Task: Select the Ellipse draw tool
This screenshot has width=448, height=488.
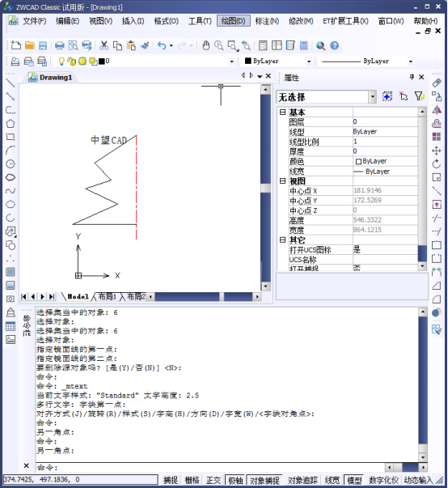Action: (x=11, y=205)
